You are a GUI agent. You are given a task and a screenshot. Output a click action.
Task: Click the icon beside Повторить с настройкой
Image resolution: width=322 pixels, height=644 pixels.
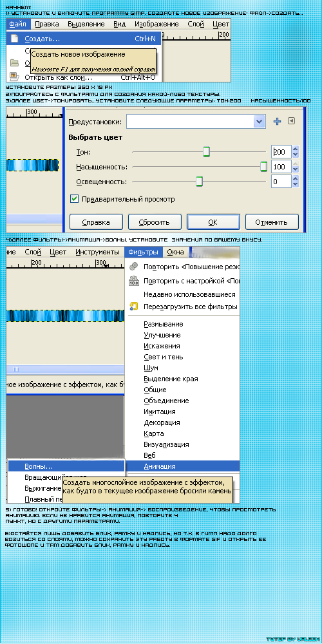click(x=133, y=281)
